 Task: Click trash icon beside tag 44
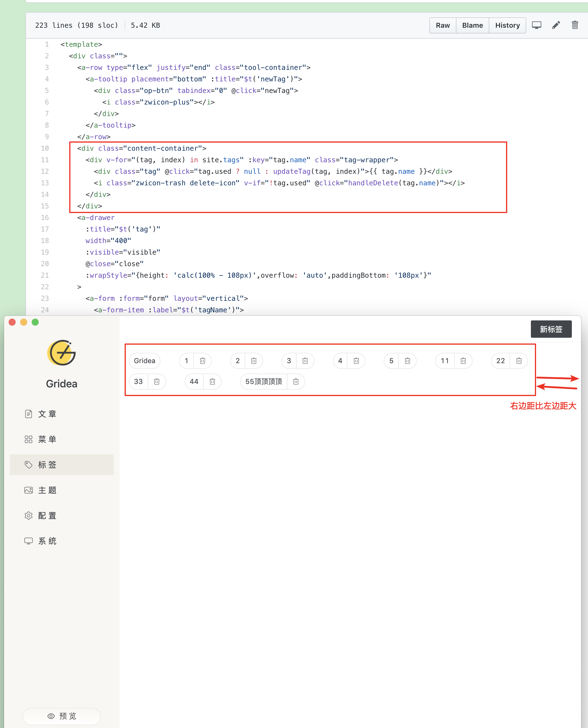(x=212, y=382)
